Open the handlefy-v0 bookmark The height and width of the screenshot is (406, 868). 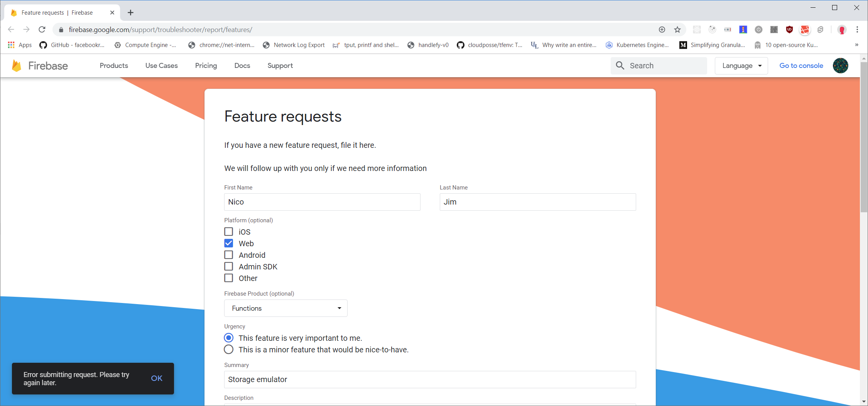[428, 45]
